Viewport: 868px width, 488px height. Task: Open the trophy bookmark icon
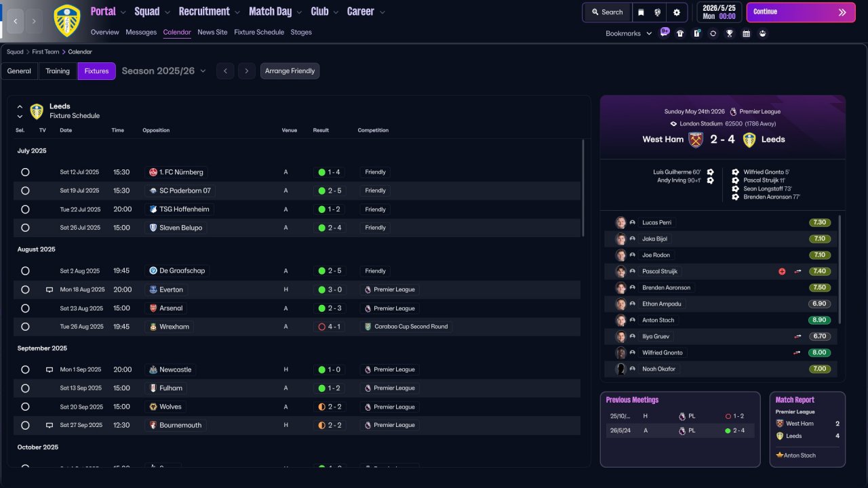click(730, 33)
